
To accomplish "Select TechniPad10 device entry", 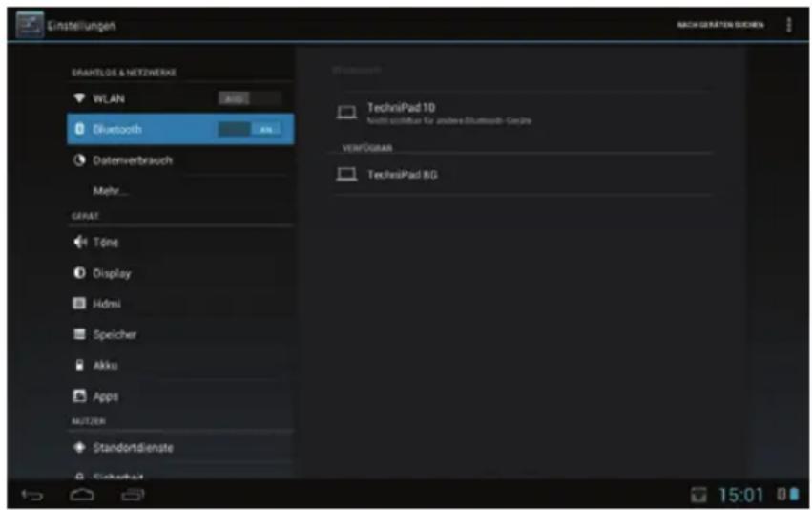I will coord(522,113).
